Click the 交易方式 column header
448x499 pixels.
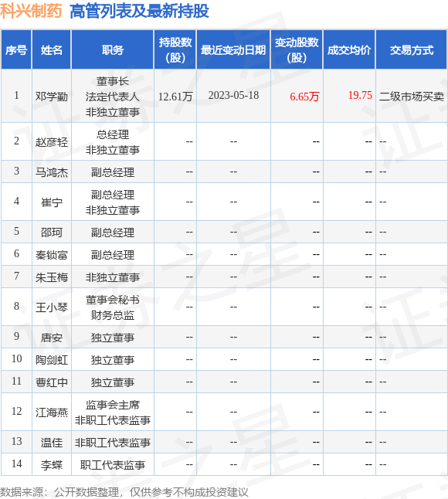(412, 50)
